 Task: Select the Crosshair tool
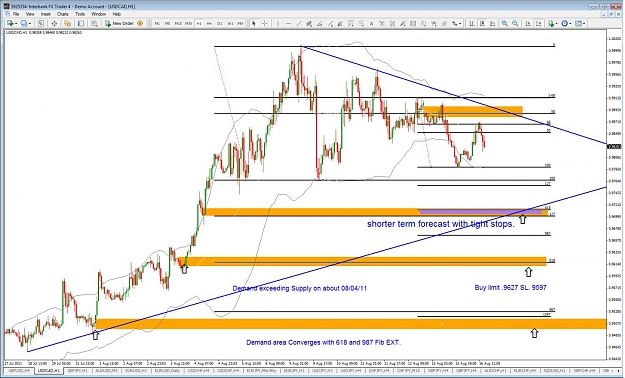click(264, 24)
